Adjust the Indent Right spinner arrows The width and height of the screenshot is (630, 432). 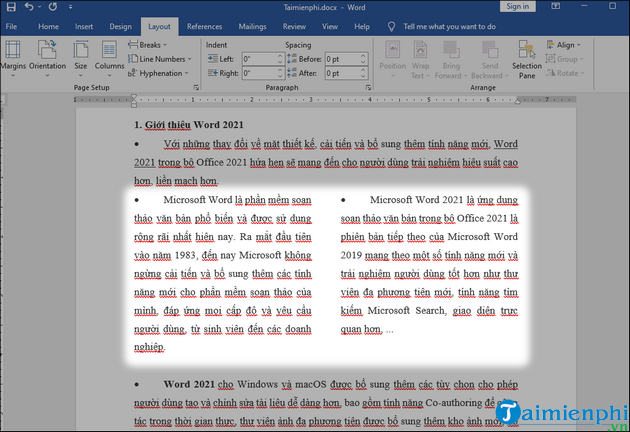pos(280,73)
